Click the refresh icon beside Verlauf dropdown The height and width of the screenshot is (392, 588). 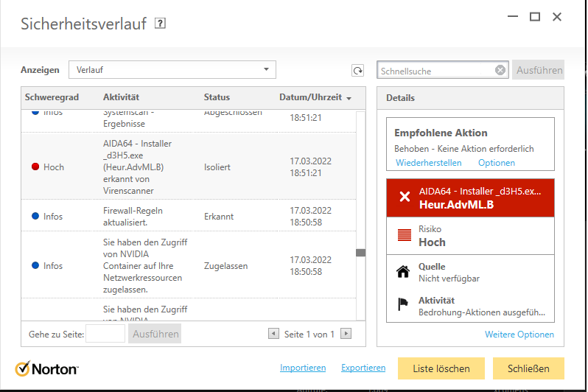point(358,70)
